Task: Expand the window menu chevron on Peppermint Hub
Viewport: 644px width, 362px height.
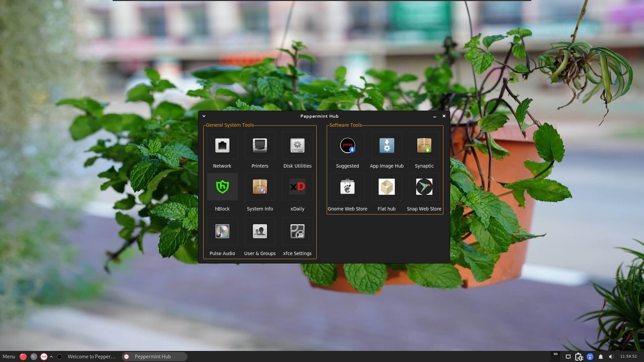Action: click(x=204, y=116)
